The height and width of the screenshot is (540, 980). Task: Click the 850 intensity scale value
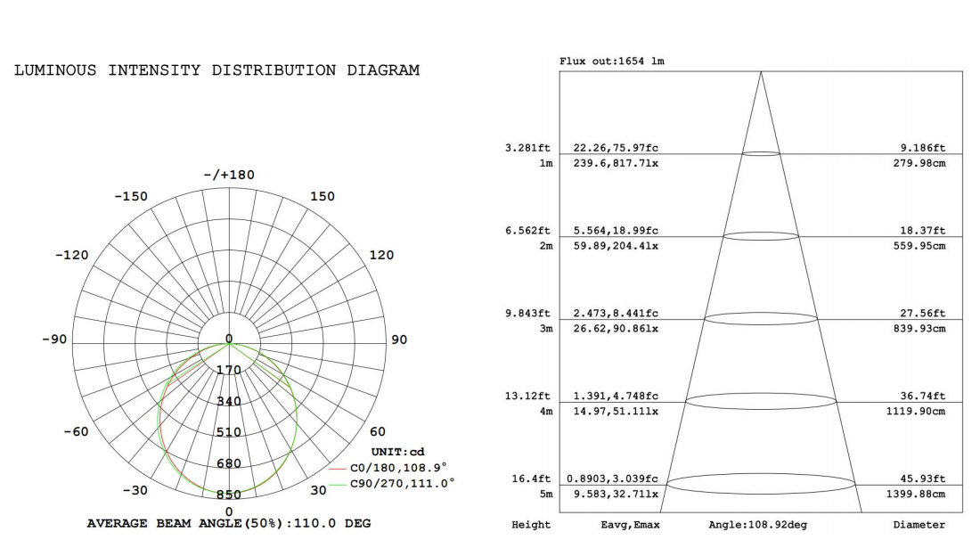pos(229,495)
